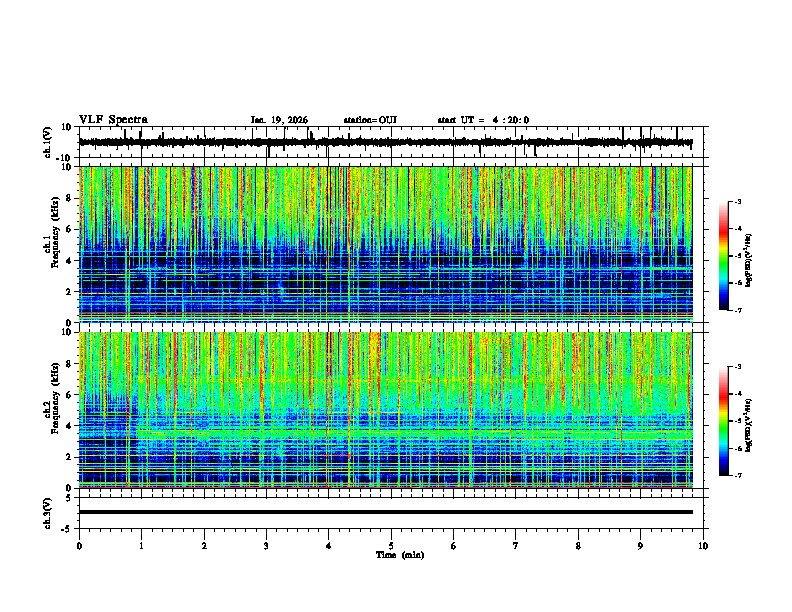The width and height of the screenshot is (792, 612).
Task: Click the "ch.3(V)" axis label
Action: [x=48, y=514]
